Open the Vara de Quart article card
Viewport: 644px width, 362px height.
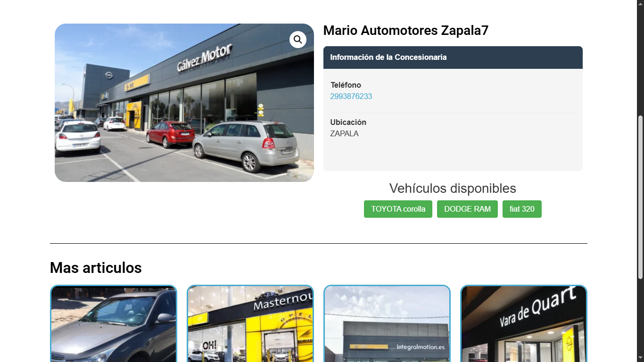pos(524,323)
